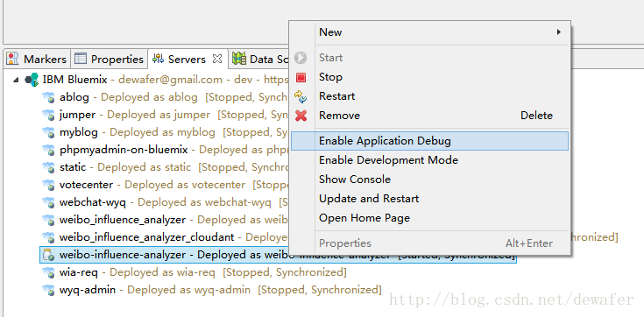This screenshot has width=644, height=317.
Task: Click the grayed Start play icon
Action: [x=301, y=58]
